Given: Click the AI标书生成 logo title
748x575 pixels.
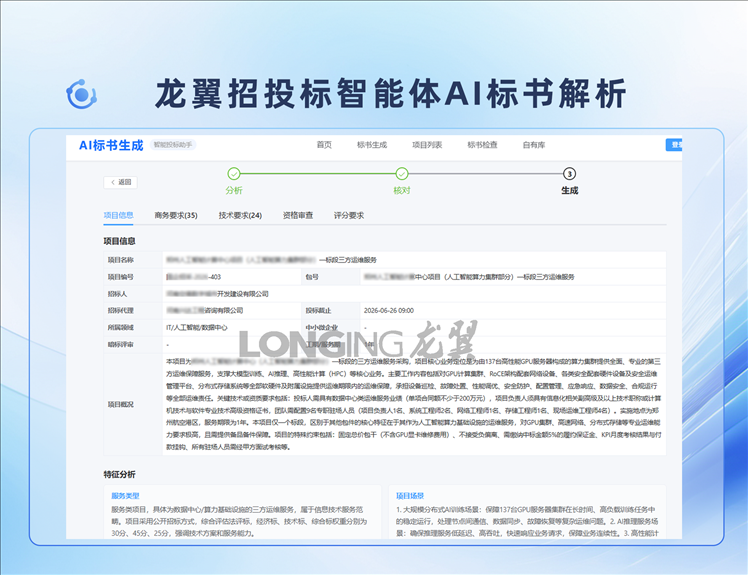Looking at the screenshot, I should coord(111,145).
